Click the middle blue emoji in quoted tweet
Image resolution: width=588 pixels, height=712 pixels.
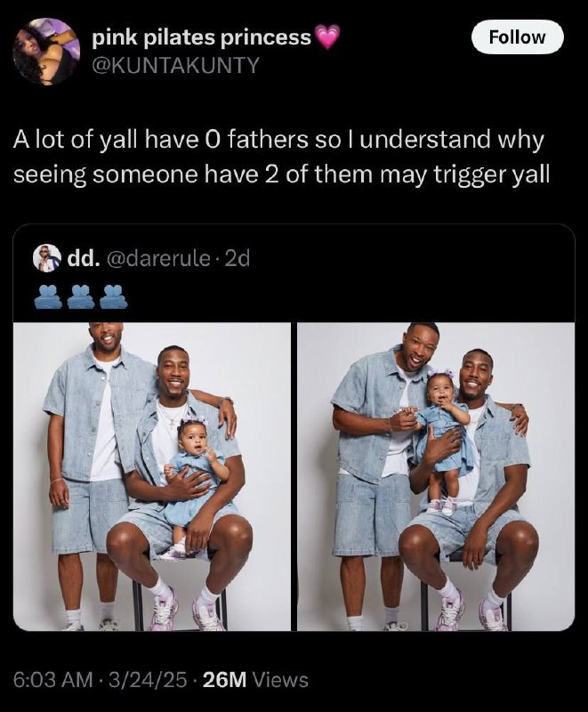click(x=81, y=297)
